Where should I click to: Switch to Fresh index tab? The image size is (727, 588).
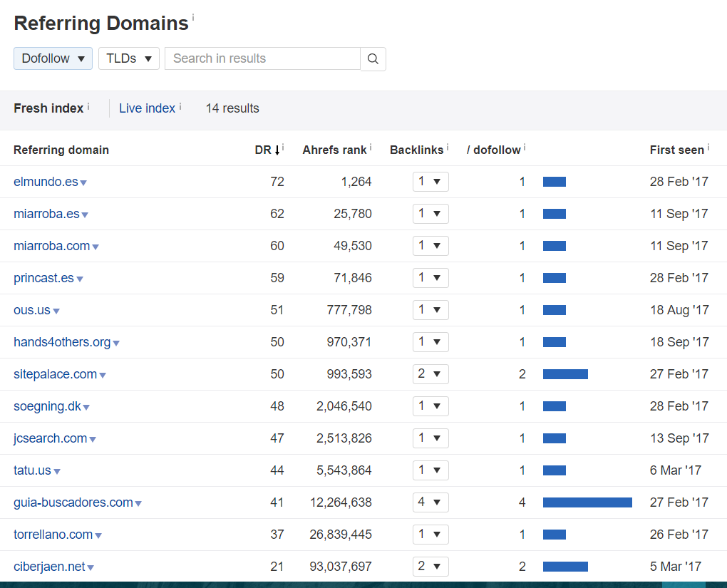pos(48,108)
